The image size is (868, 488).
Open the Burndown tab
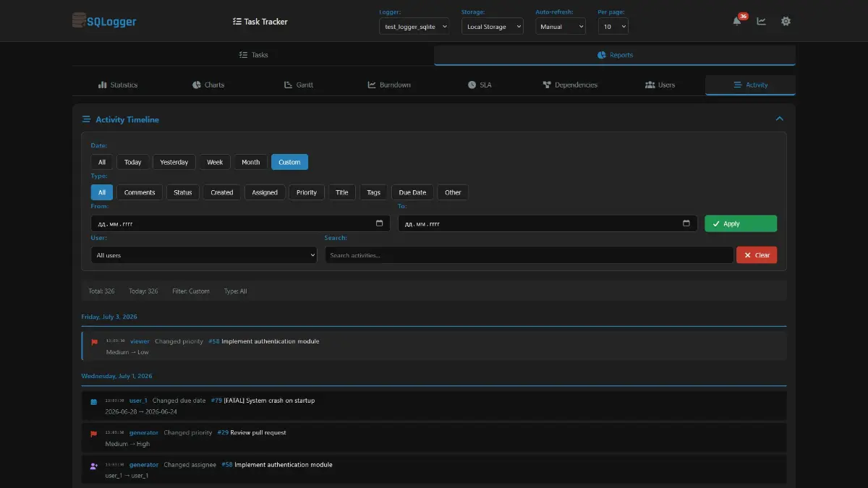click(388, 85)
